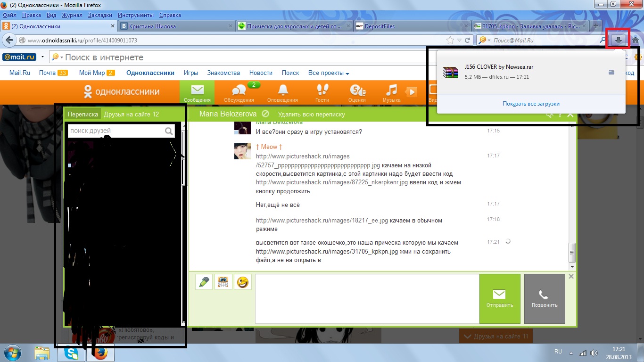Open Музыка music note icon

[x=391, y=92]
